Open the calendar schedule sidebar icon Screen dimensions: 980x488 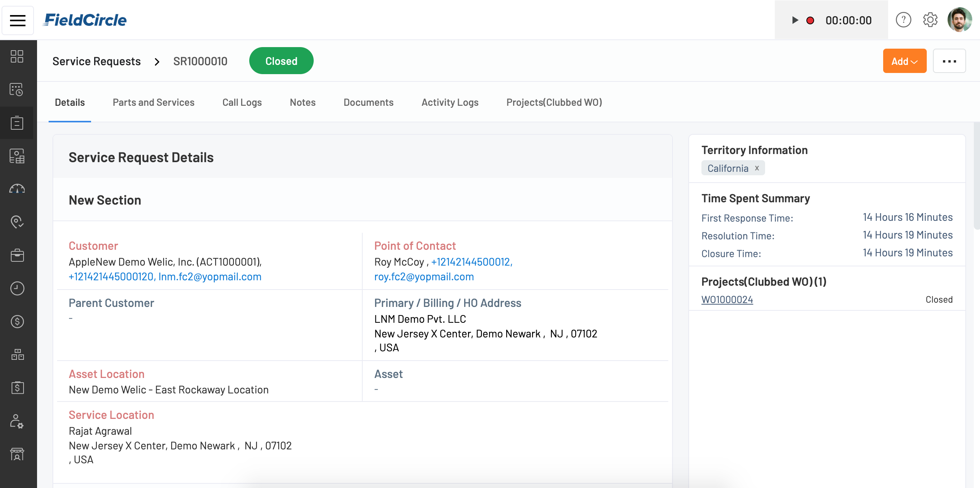pyautogui.click(x=17, y=90)
